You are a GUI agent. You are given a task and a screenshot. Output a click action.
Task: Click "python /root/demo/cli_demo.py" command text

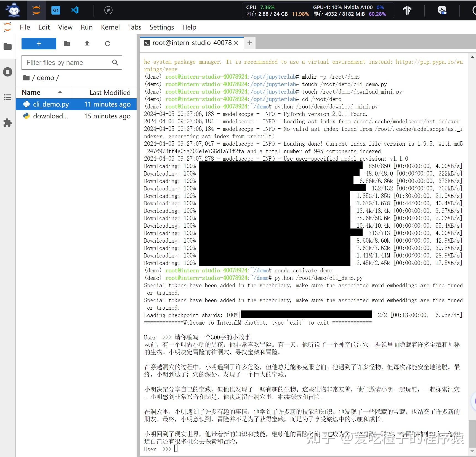coord(318,278)
